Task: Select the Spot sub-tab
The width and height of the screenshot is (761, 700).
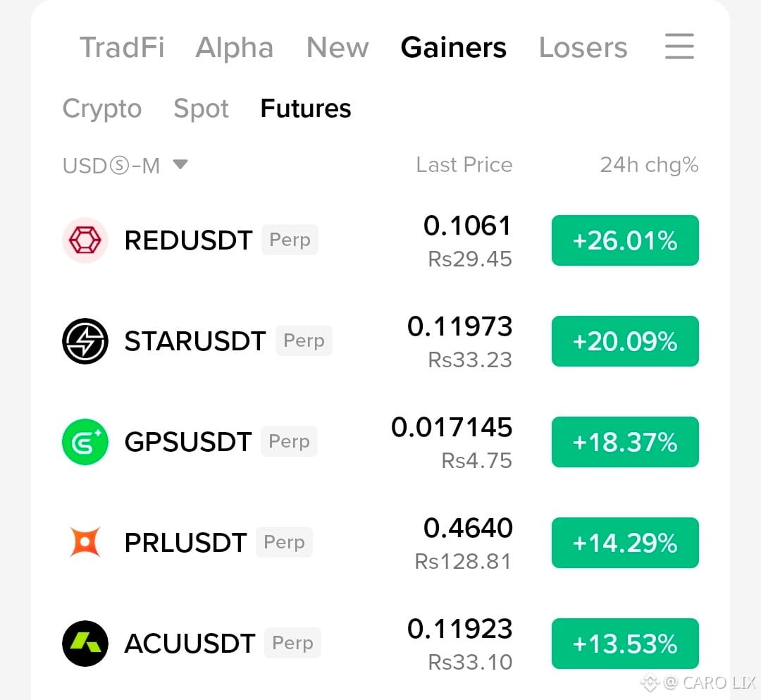Action: point(201,109)
